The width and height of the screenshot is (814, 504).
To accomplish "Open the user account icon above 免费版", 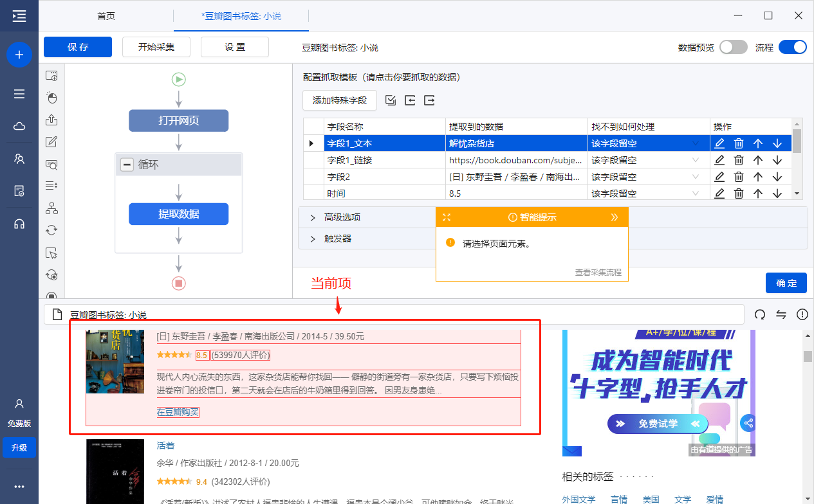I will (19, 404).
